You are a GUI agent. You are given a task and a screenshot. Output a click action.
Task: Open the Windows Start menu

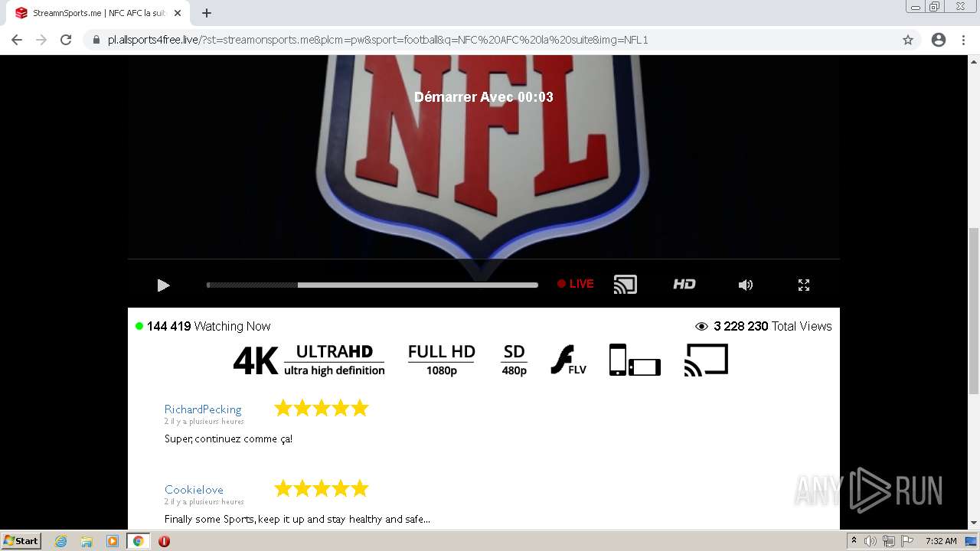coord(21,540)
